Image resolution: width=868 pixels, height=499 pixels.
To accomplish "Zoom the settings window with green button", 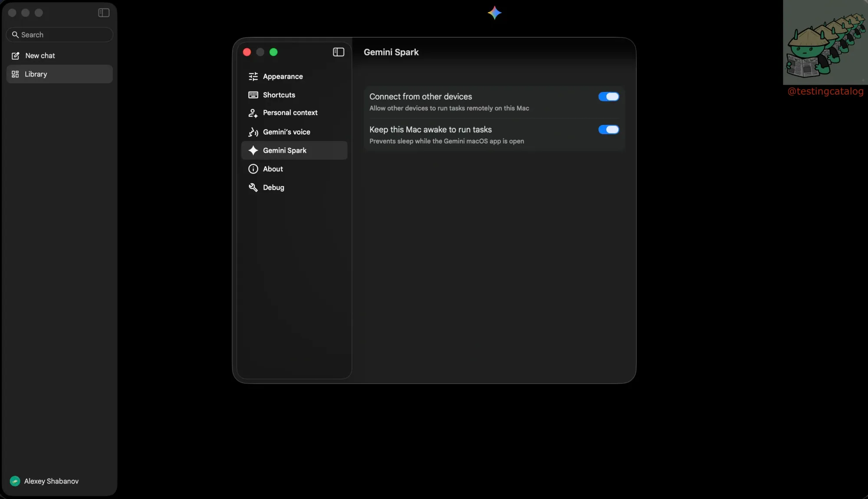I will 273,52.
